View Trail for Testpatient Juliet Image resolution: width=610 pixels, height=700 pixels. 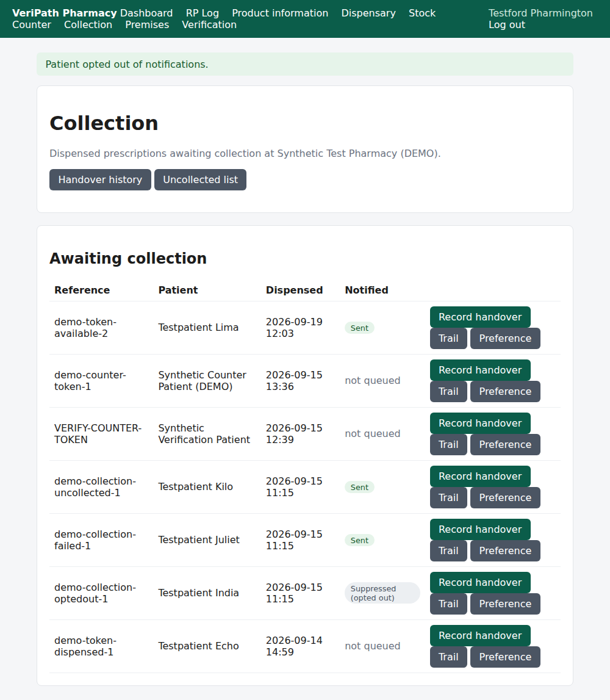pyautogui.click(x=448, y=551)
